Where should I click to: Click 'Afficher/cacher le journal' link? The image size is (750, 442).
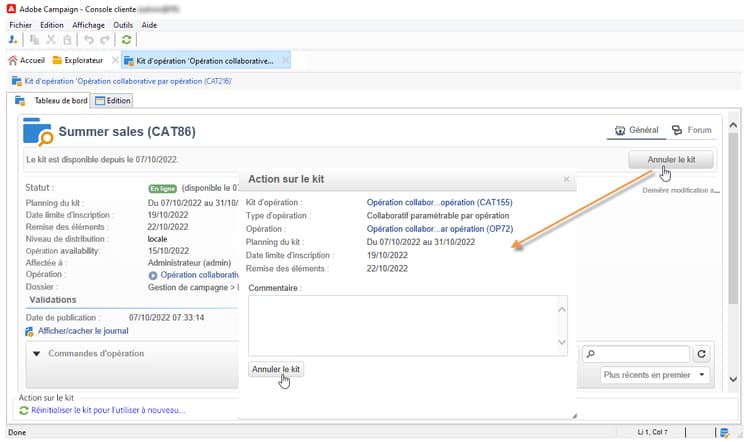(83, 331)
